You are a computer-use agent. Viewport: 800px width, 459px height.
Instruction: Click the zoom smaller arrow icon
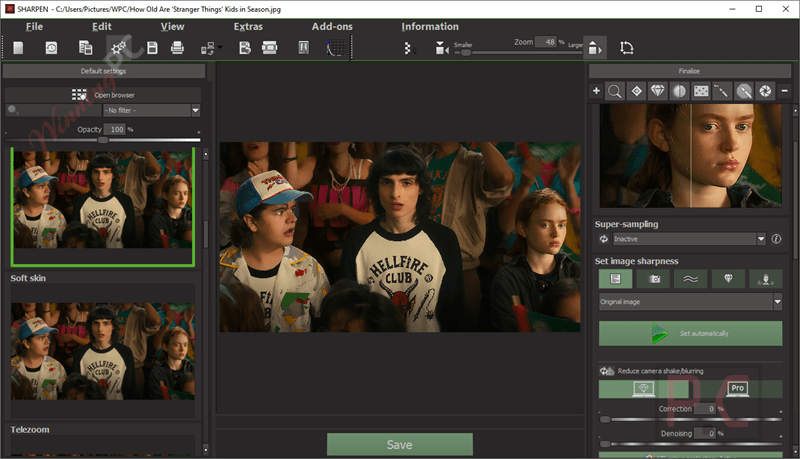(442, 48)
